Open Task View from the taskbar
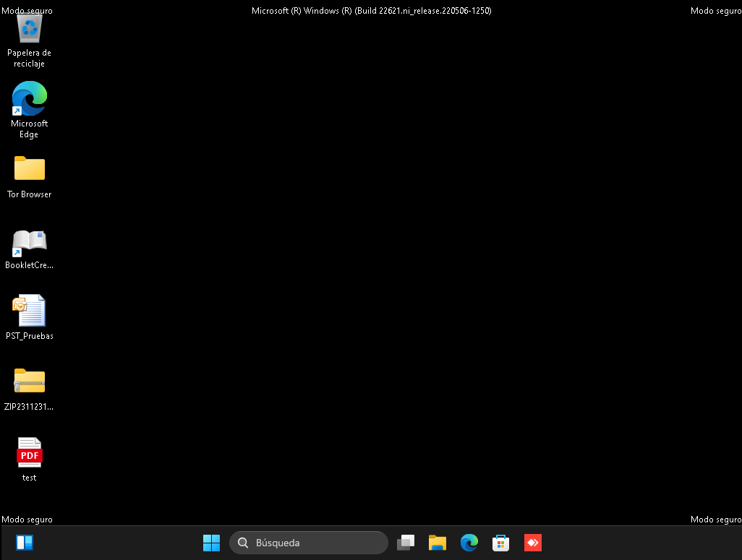The height and width of the screenshot is (560, 742). point(406,543)
